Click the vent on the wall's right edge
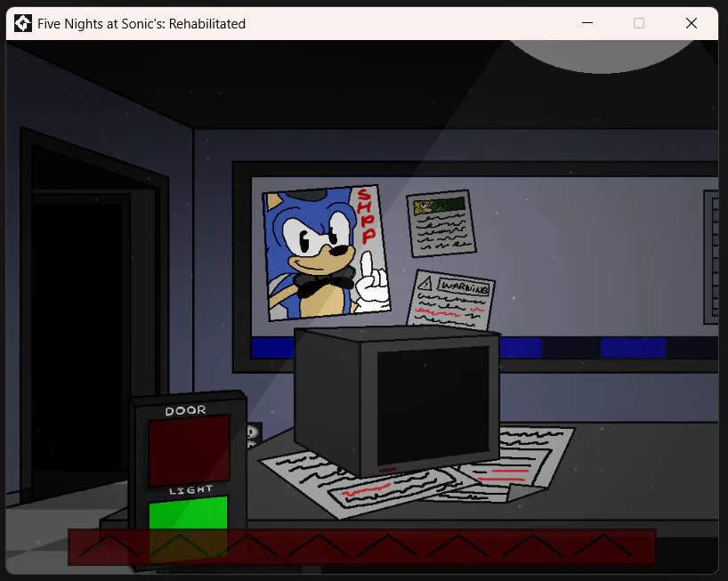The height and width of the screenshot is (581, 728). [711, 257]
